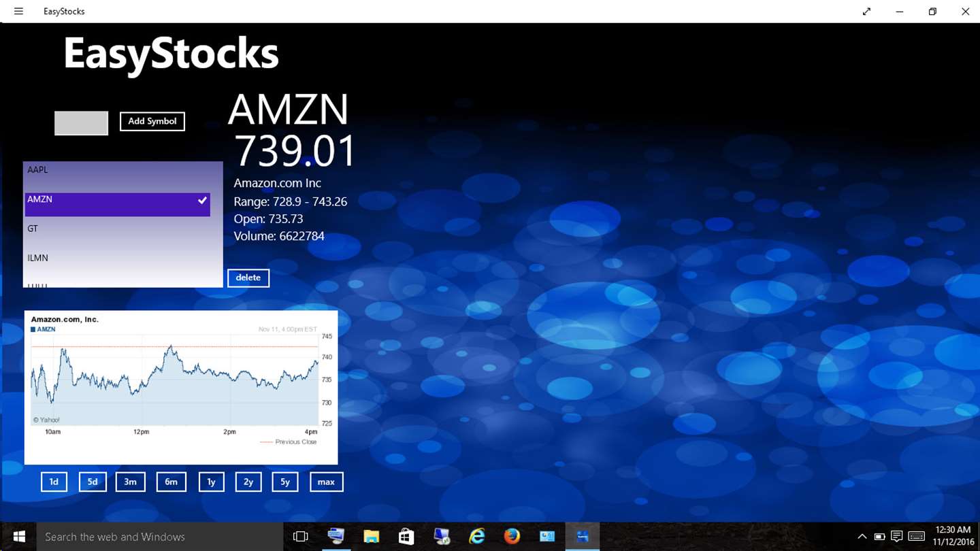Click the Amazon.com Inc company name
The image size is (980, 551).
click(278, 183)
